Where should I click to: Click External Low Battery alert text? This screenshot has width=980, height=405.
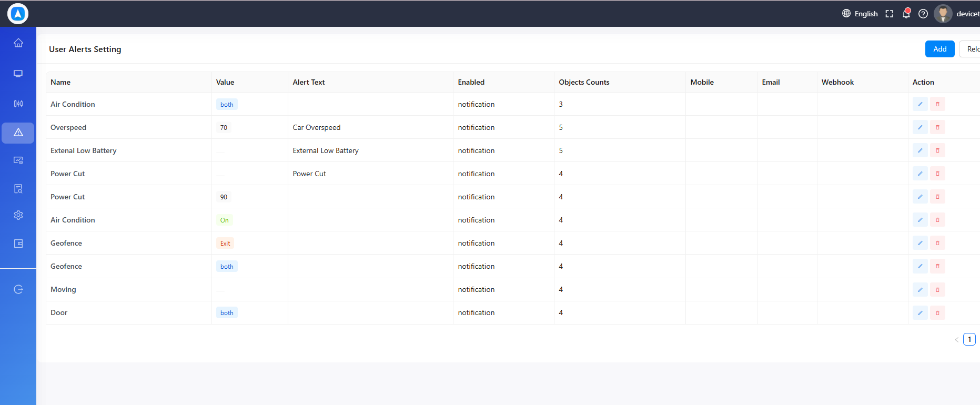326,150
